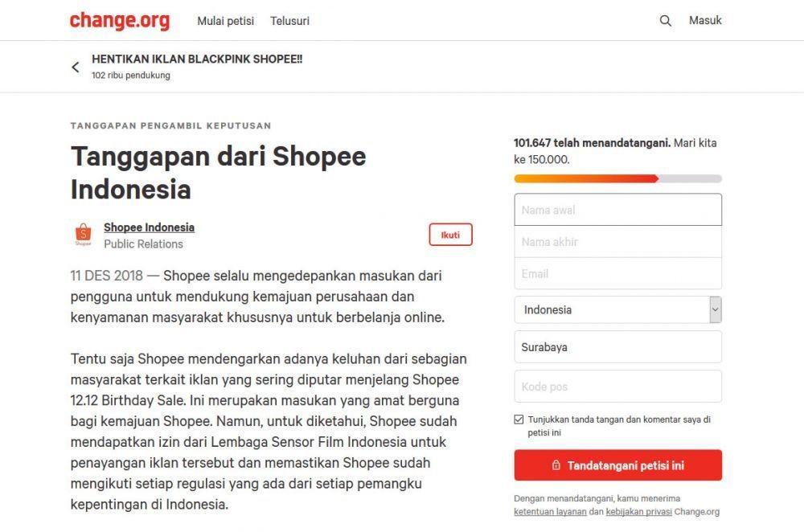The width and height of the screenshot is (804, 532).
Task: Expand the Indonesia country dropdown
Action: [x=617, y=309]
